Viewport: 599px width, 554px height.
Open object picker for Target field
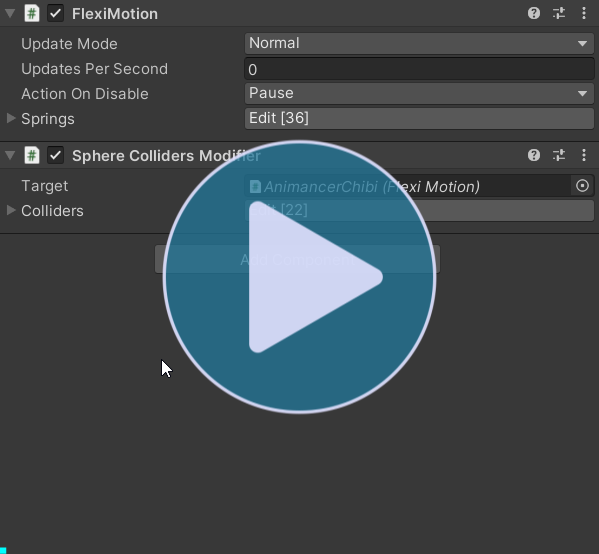pyautogui.click(x=582, y=186)
